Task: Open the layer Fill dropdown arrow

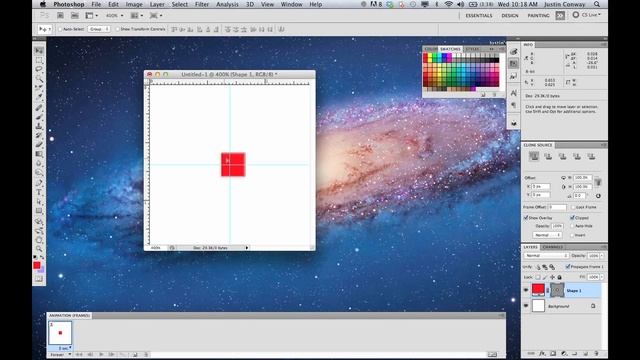Action: 602,277
